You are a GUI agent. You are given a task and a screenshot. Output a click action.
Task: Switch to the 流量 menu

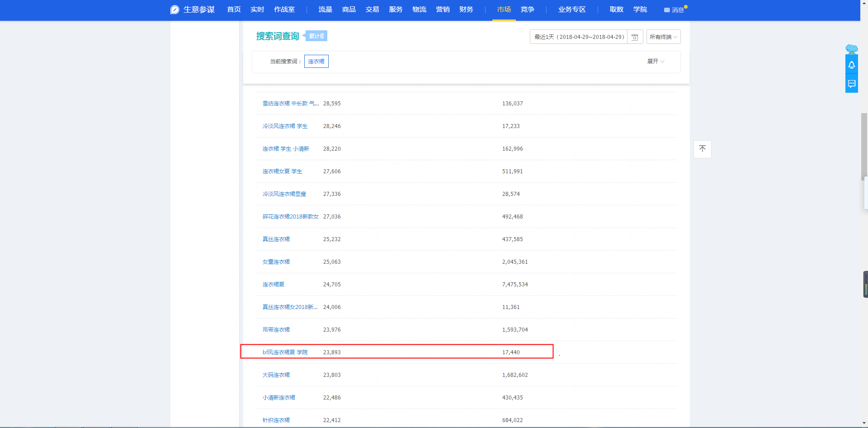pyautogui.click(x=325, y=10)
